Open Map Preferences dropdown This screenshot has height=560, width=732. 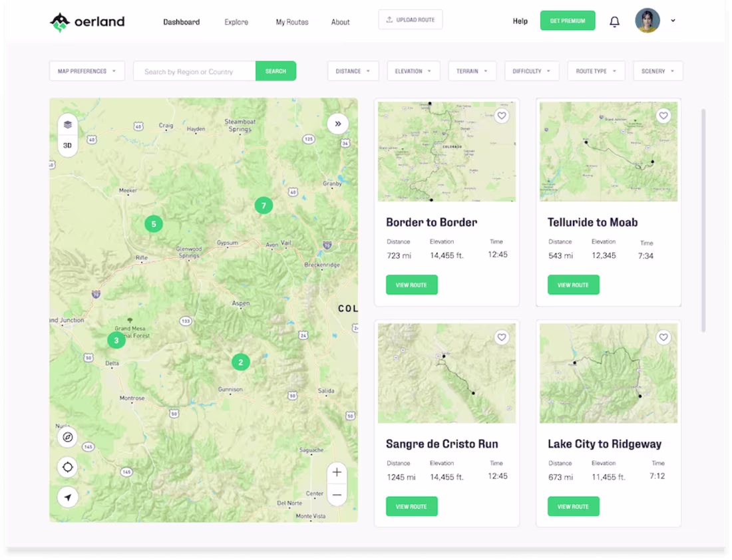pyautogui.click(x=87, y=71)
